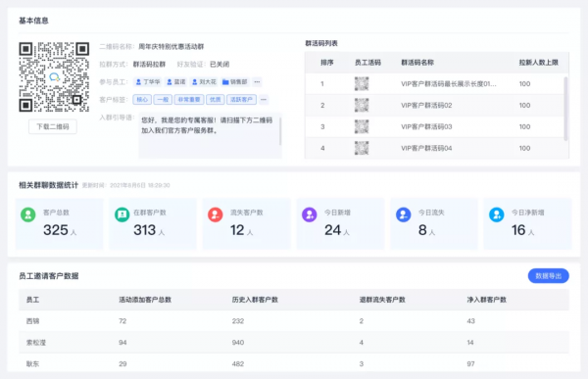The height and width of the screenshot is (379, 588).
Task: Click the 325 total customers value
Action: (56, 230)
